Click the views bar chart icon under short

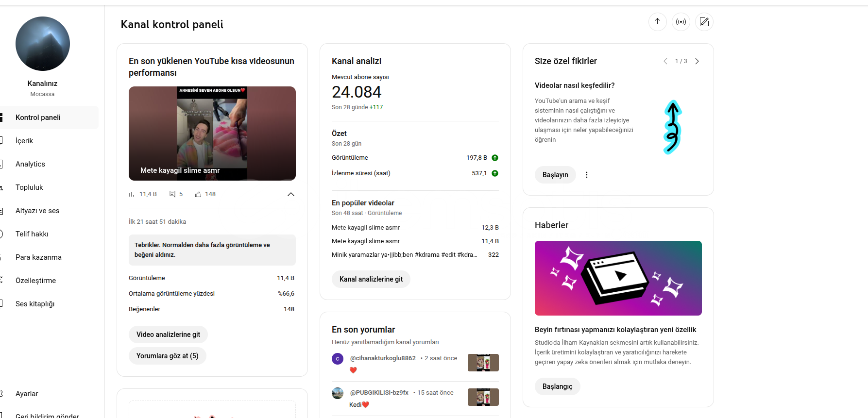132,194
